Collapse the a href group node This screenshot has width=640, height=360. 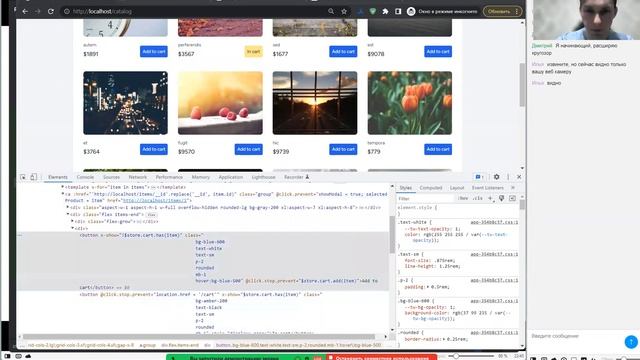point(62,194)
